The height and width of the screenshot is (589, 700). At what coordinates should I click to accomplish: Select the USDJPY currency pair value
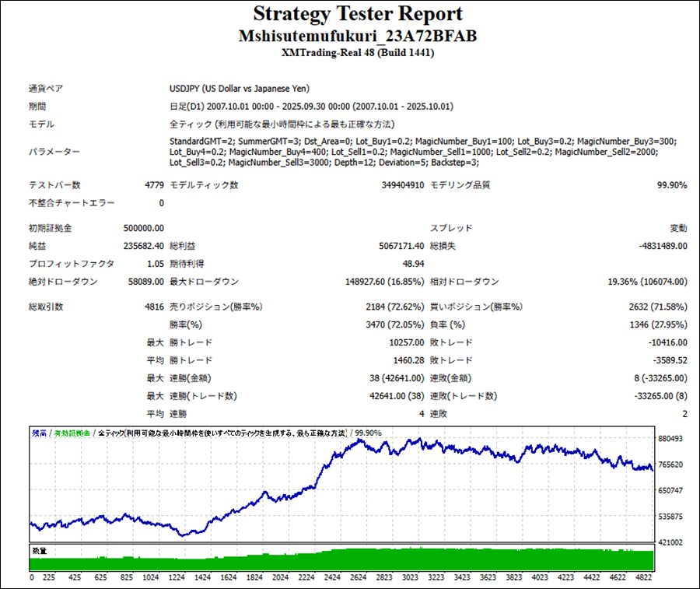coord(244,89)
